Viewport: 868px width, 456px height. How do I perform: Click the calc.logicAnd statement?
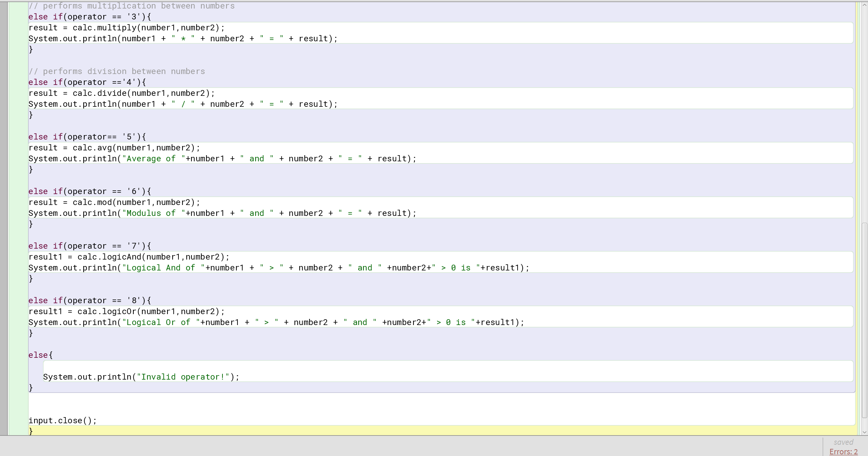(129, 256)
